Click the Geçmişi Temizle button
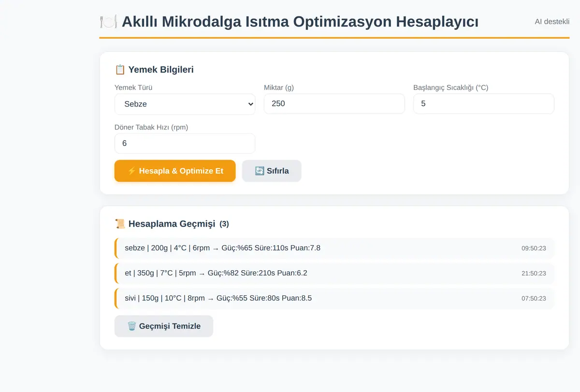This screenshot has height=392, width=580. (164, 326)
